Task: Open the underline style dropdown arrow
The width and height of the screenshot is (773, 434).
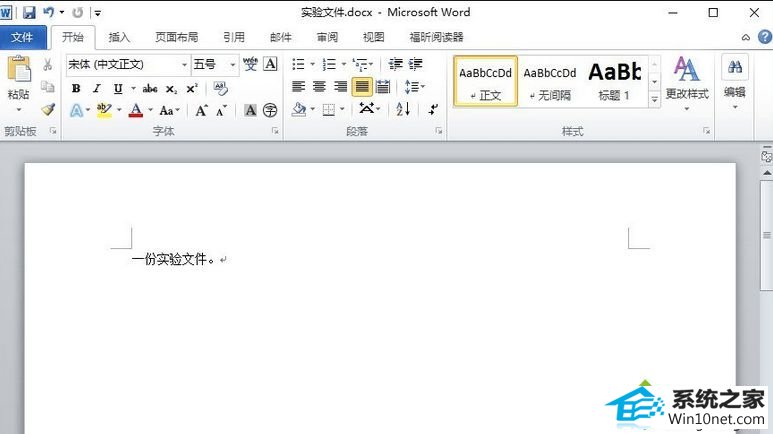Action: [133, 89]
